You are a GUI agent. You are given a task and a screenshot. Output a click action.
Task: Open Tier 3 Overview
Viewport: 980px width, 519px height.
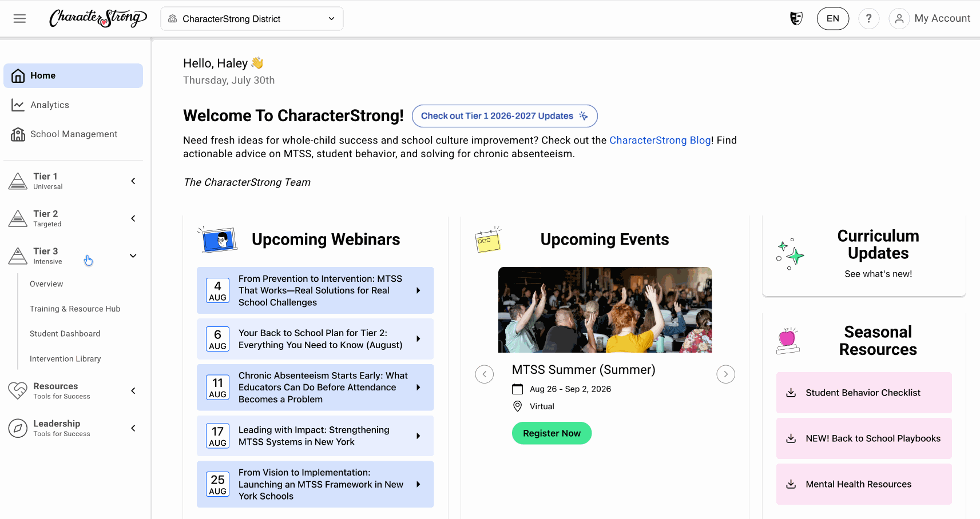[x=46, y=284]
